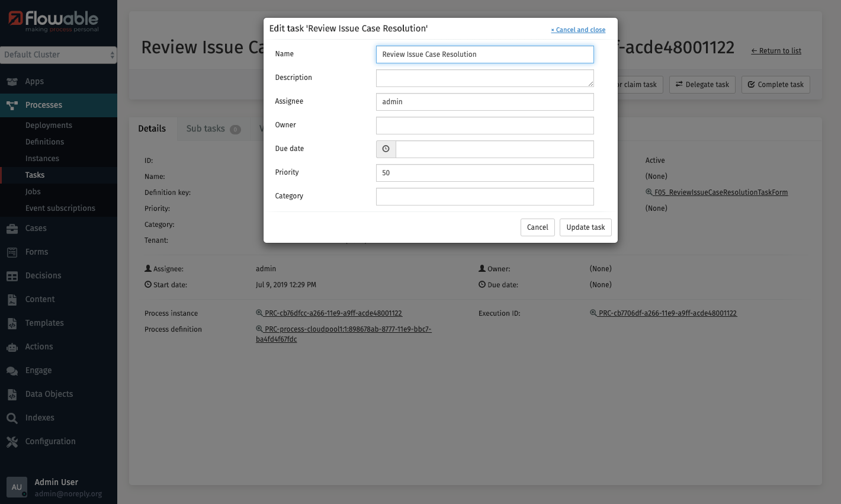Image resolution: width=841 pixels, height=504 pixels.
Task: Collapse the Processes sidebar section
Action: point(43,105)
